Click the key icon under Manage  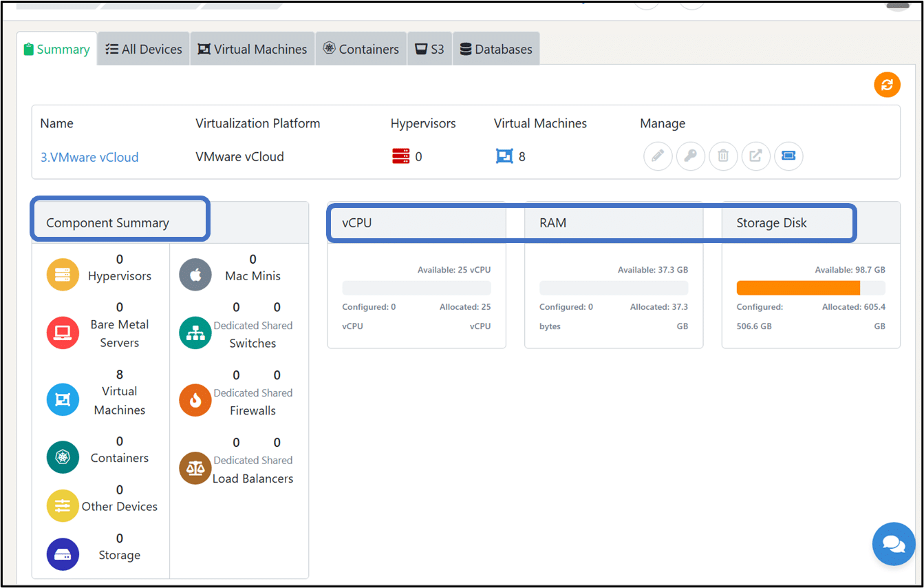pyautogui.click(x=690, y=156)
